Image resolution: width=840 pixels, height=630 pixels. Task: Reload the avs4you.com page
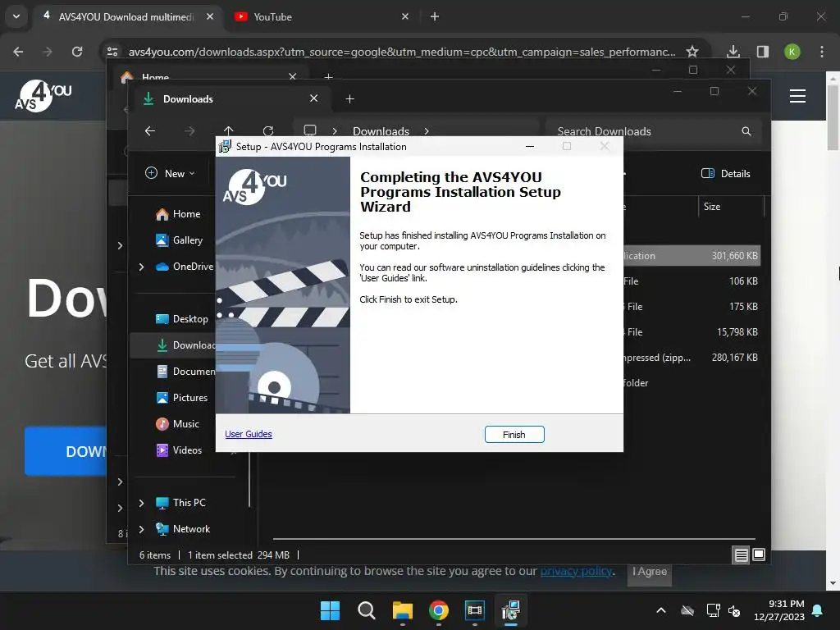click(x=77, y=52)
